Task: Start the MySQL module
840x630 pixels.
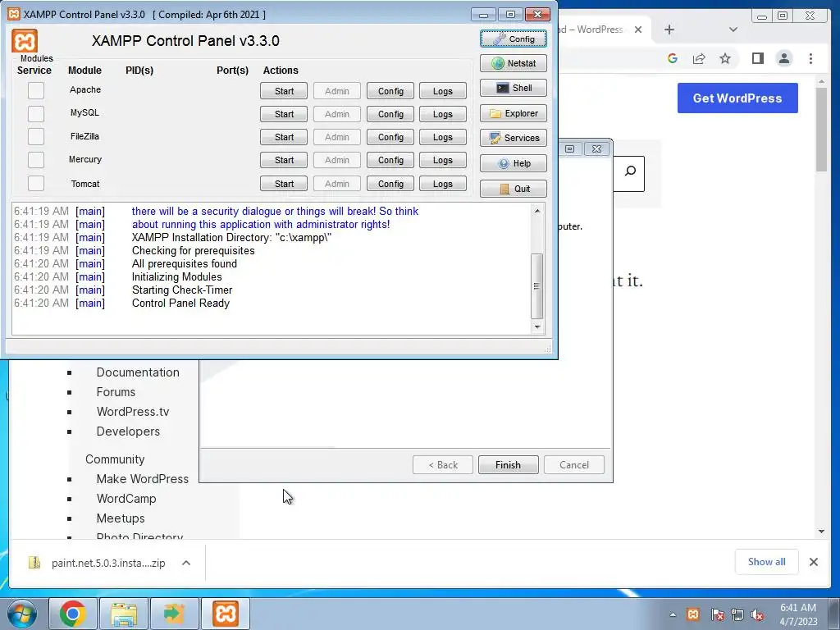Action: (x=284, y=114)
